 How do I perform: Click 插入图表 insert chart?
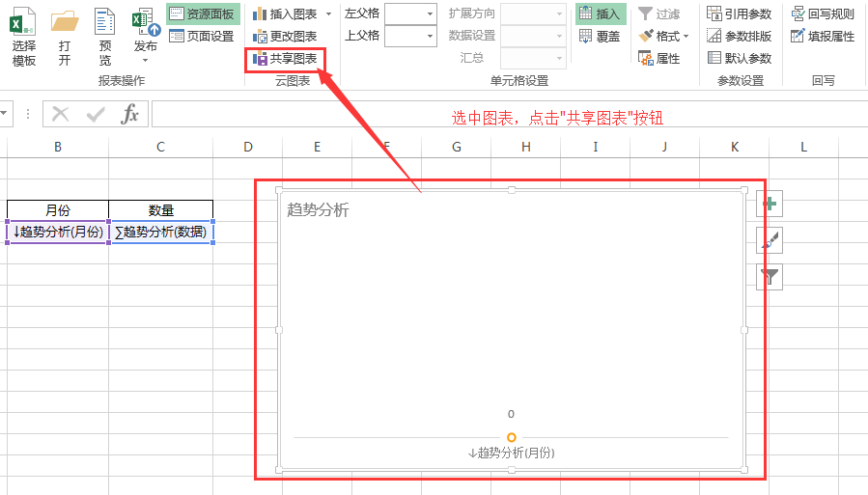(x=286, y=14)
